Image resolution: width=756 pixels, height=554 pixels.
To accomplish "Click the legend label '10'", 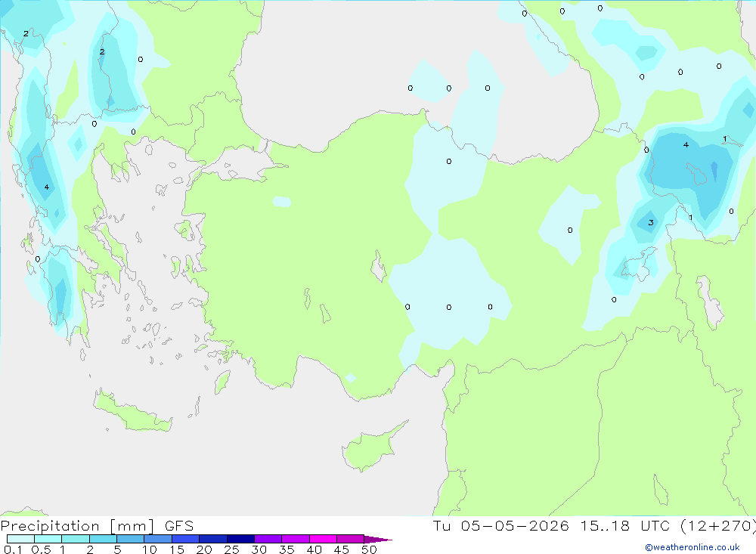I will tap(150, 549).
